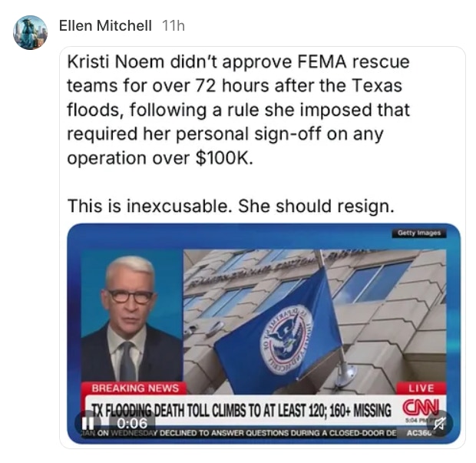The width and height of the screenshot is (476, 463).
Task: Click the Homeland Security seal on the flag
Action: pyautogui.click(x=286, y=339)
